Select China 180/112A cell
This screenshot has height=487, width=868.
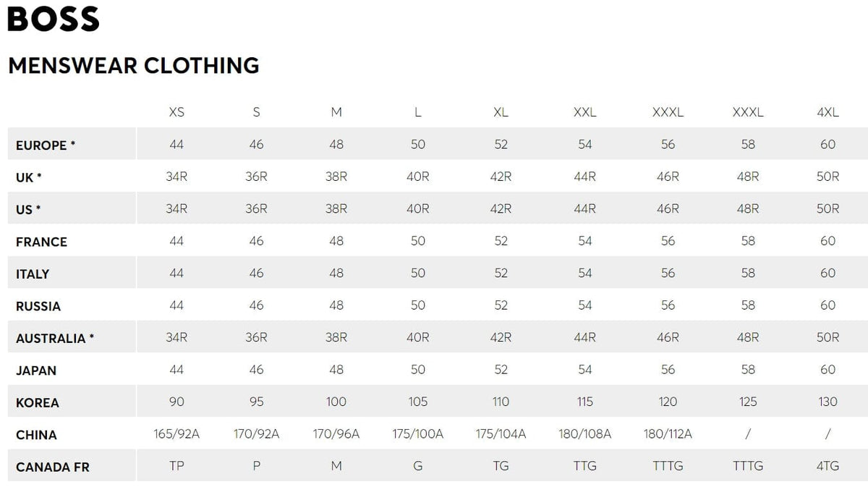[x=668, y=434]
